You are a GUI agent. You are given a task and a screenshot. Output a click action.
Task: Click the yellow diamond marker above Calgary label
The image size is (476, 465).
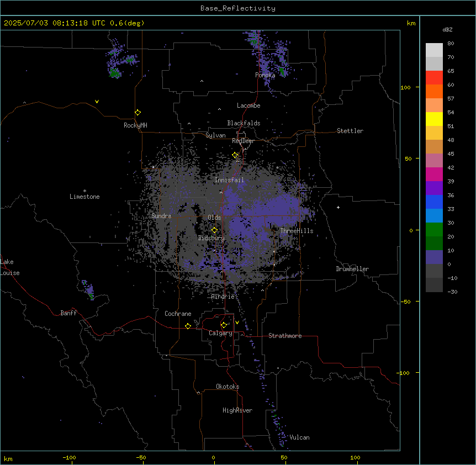(224, 325)
